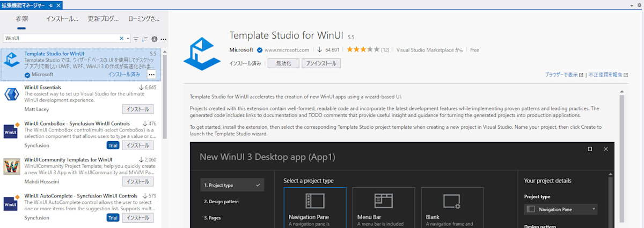Screen dimensions: 644x228
Task: Click the WinUI ComboBox Syncfusion icon
Action: point(12,131)
